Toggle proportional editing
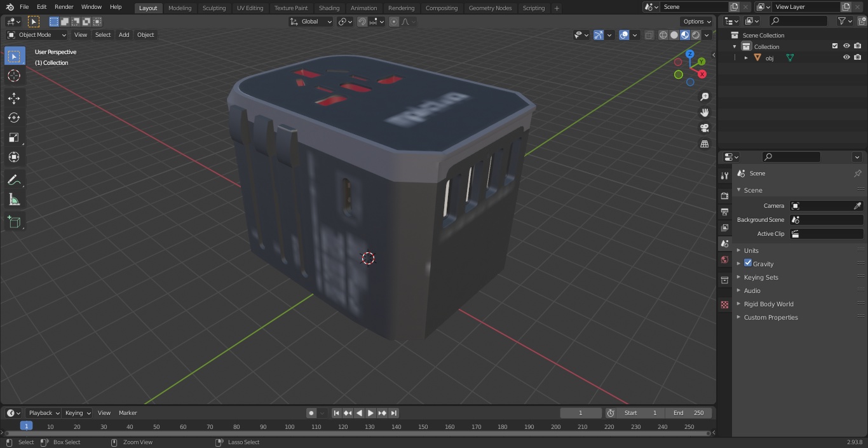 pyautogui.click(x=394, y=22)
